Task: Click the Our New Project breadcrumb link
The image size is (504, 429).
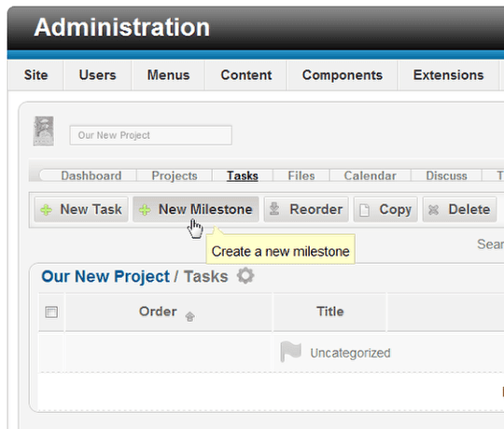Action: coord(105,276)
